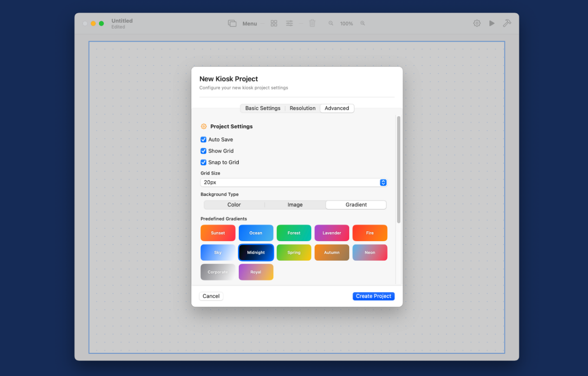The height and width of the screenshot is (376, 588).
Task: Click the Project Settings gear icon
Action: tap(204, 127)
